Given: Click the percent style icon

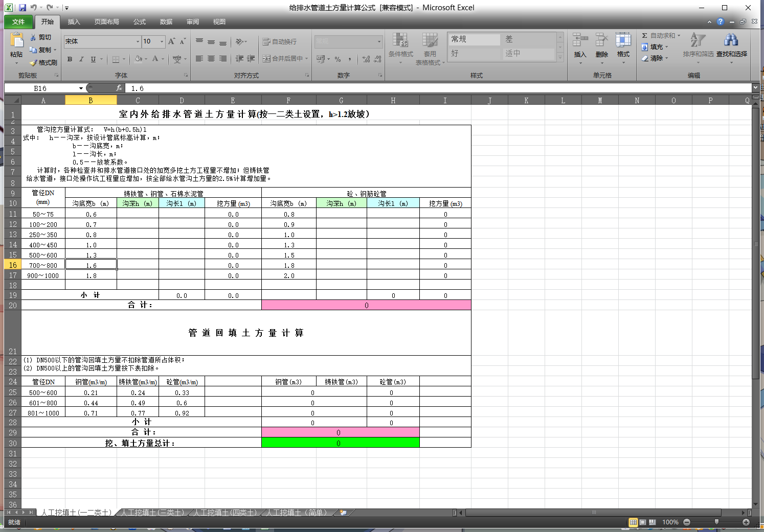Looking at the screenshot, I should (338, 59).
